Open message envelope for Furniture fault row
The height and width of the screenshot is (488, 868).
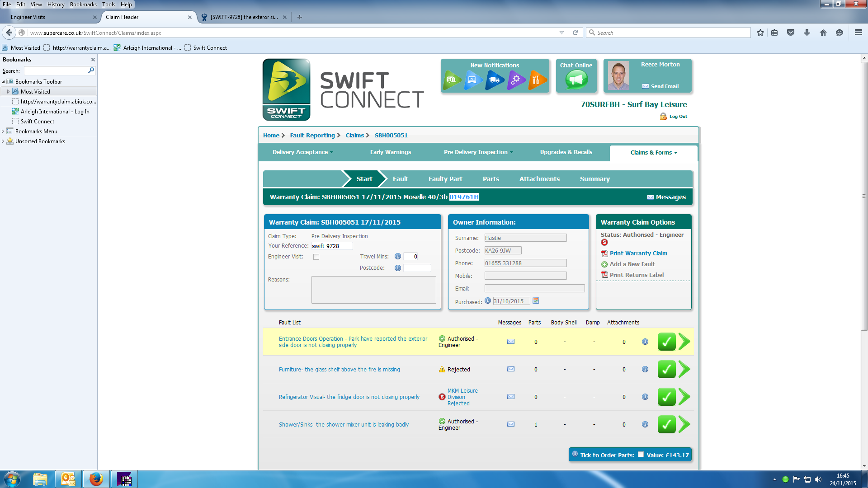tap(511, 369)
